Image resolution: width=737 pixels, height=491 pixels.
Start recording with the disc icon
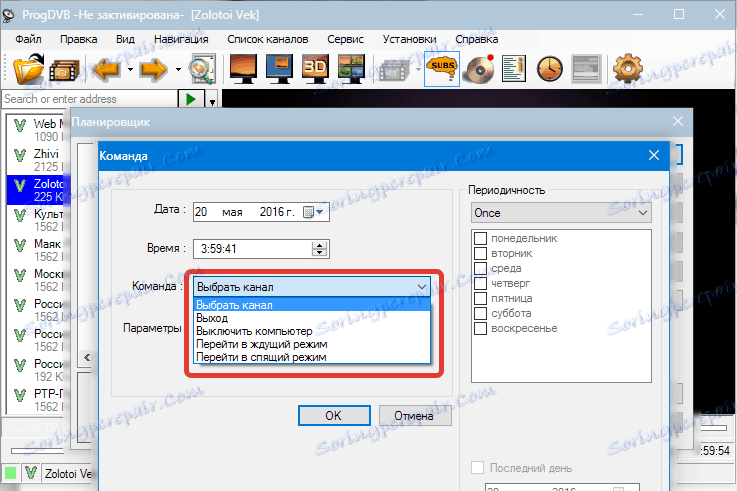[x=478, y=69]
